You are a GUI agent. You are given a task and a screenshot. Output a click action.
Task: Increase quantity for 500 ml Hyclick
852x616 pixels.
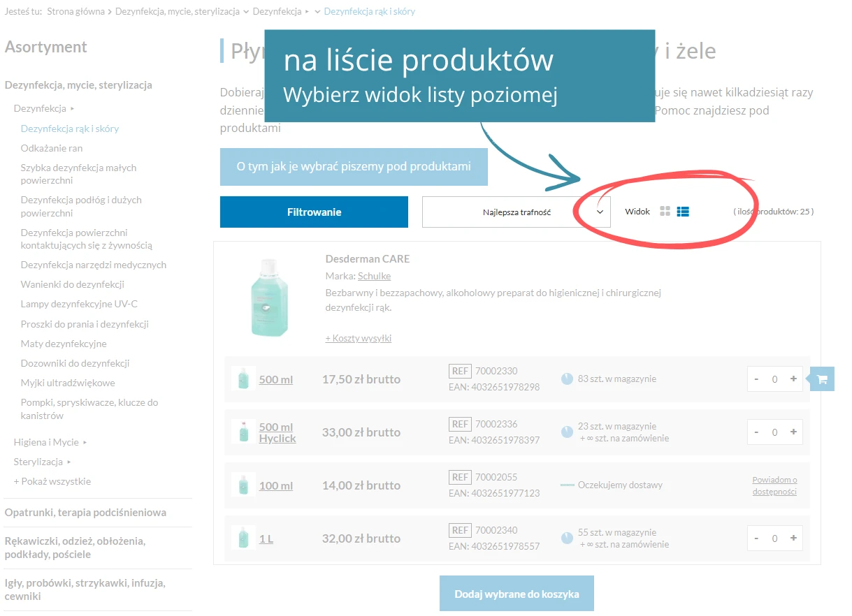click(793, 432)
